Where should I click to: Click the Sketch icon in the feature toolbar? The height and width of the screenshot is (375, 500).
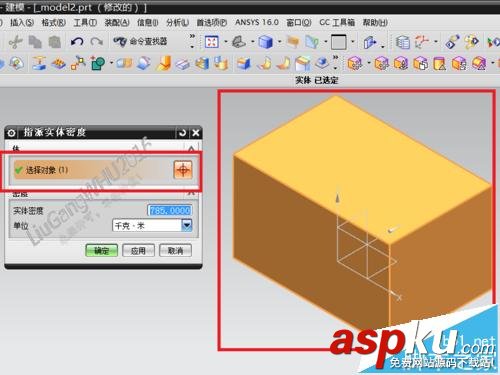click(x=16, y=63)
